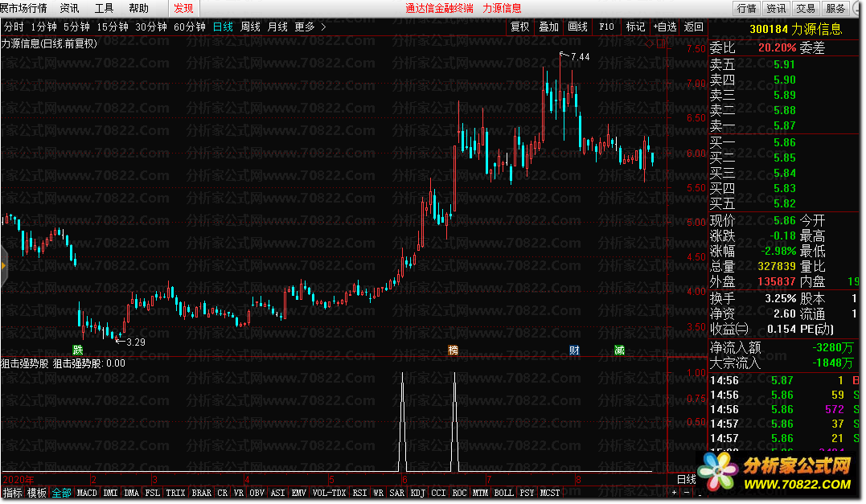Apply the DMA indicator
This screenshot has width=866, height=504.
point(131,493)
